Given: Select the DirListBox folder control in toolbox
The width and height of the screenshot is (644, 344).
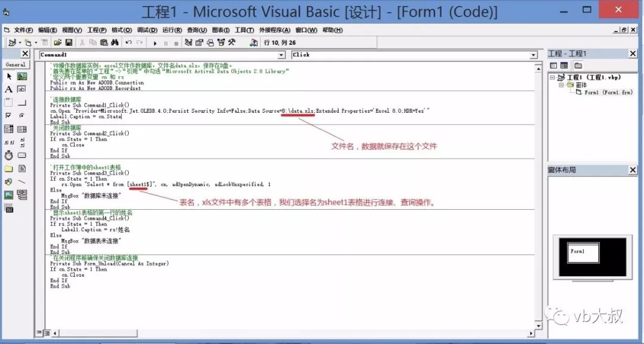Looking at the screenshot, I should pyautogui.click(x=8, y=169).
